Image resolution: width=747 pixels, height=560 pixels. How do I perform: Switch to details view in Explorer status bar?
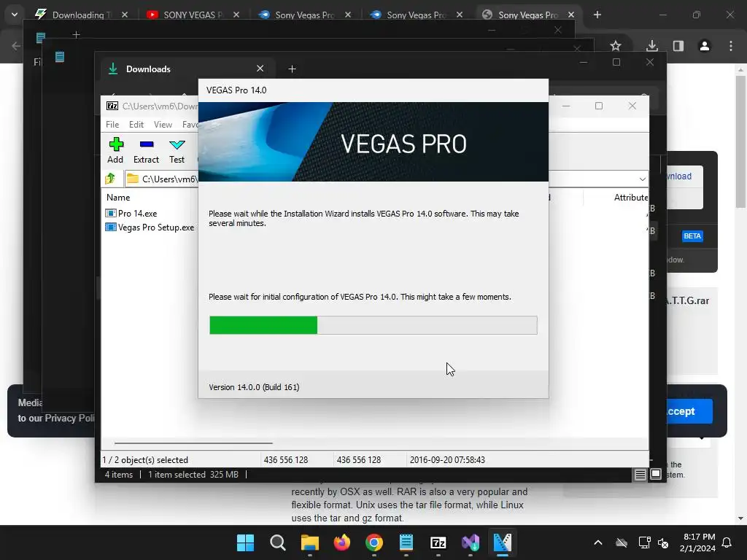point(640,474)
